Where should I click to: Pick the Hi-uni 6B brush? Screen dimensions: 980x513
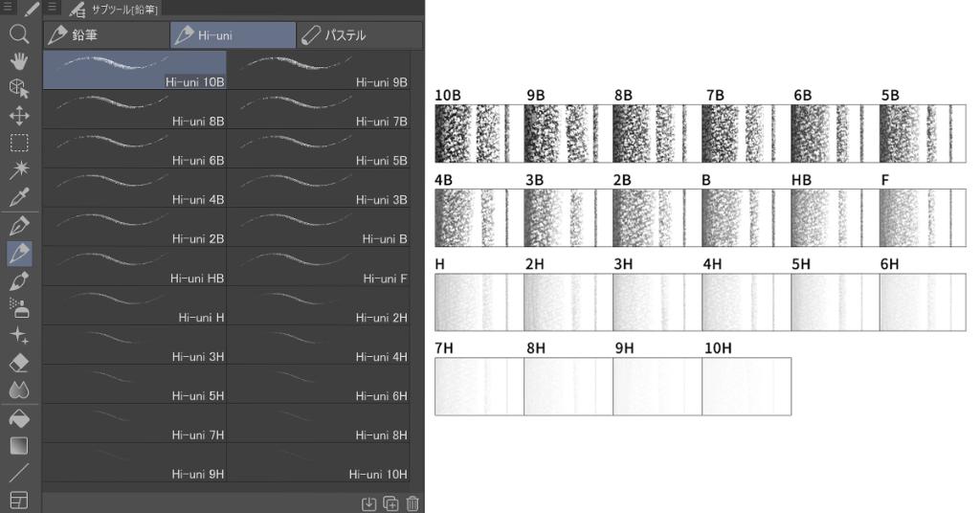[x=134, y=148]
